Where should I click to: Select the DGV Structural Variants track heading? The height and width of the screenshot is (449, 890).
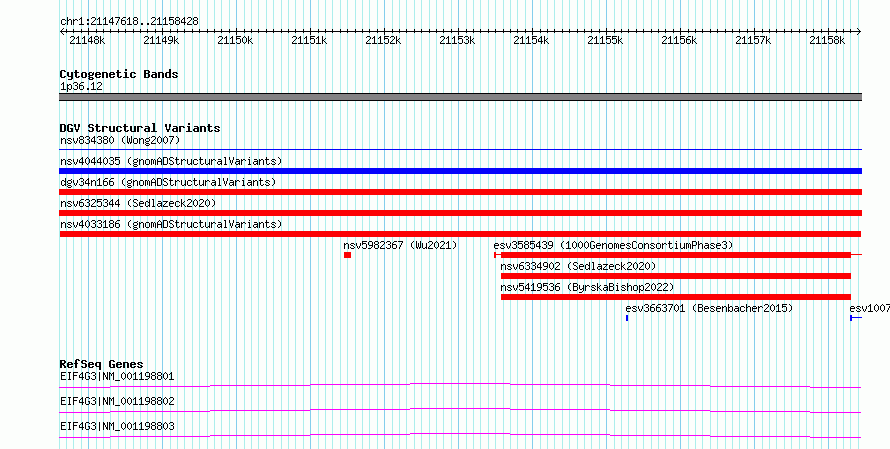pyautogui.click(x=140, y=128)
